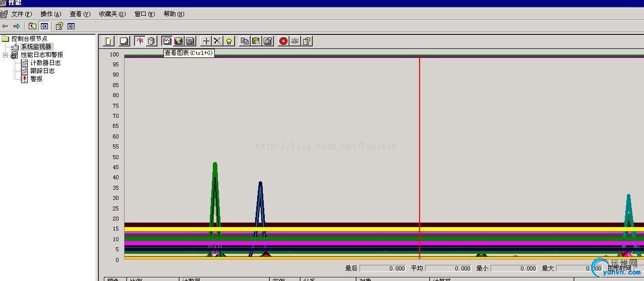
Task: Click the 最小 value field
Action: coord(514,268)
